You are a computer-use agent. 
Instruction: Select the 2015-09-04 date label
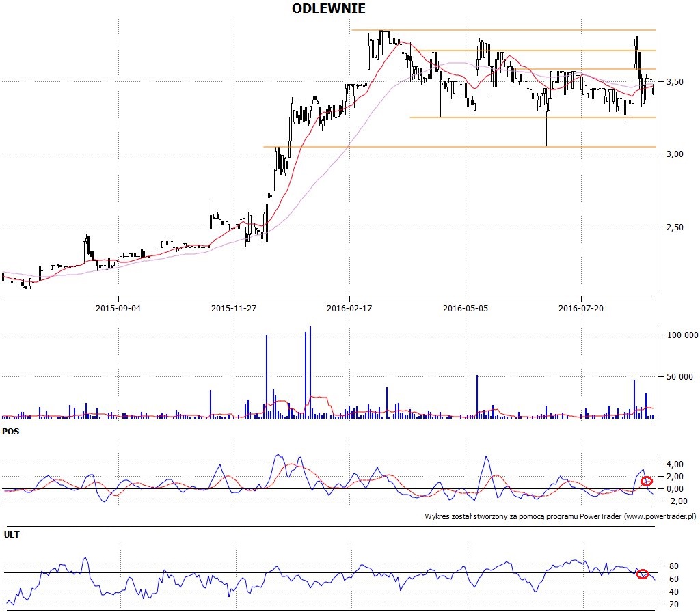pos(118,308)
